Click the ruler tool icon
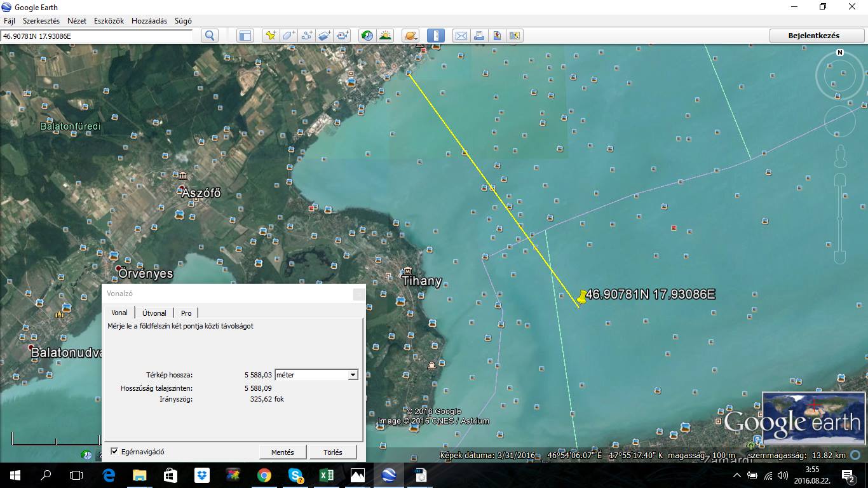This screenshot has height=488, width=868. (x=436, y=36)
